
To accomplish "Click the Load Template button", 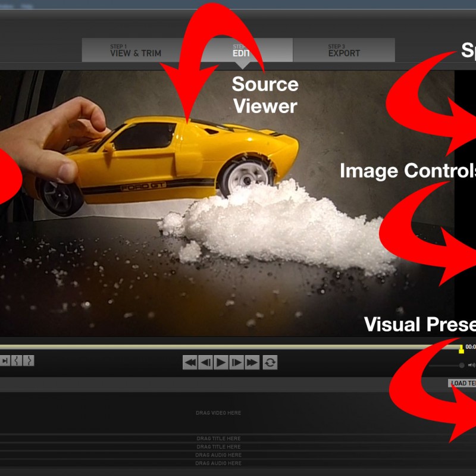I will pyautogui.click(x=462, y=383).
